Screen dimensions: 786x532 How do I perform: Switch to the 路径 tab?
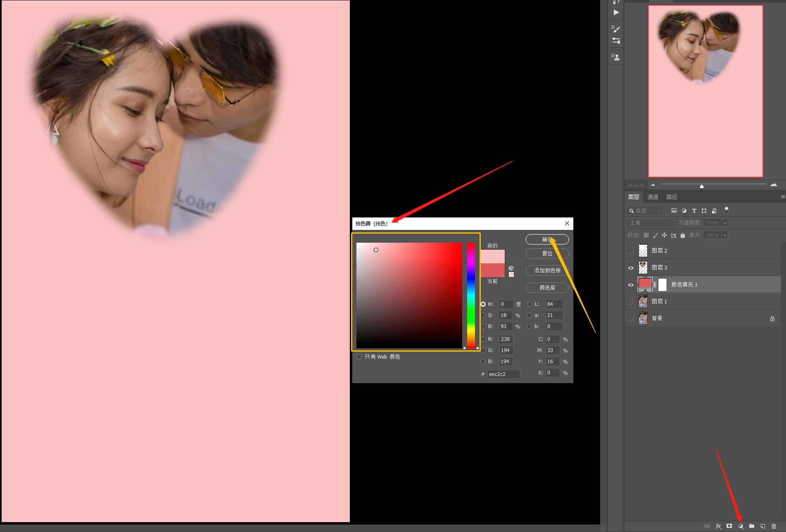[672, 197]
